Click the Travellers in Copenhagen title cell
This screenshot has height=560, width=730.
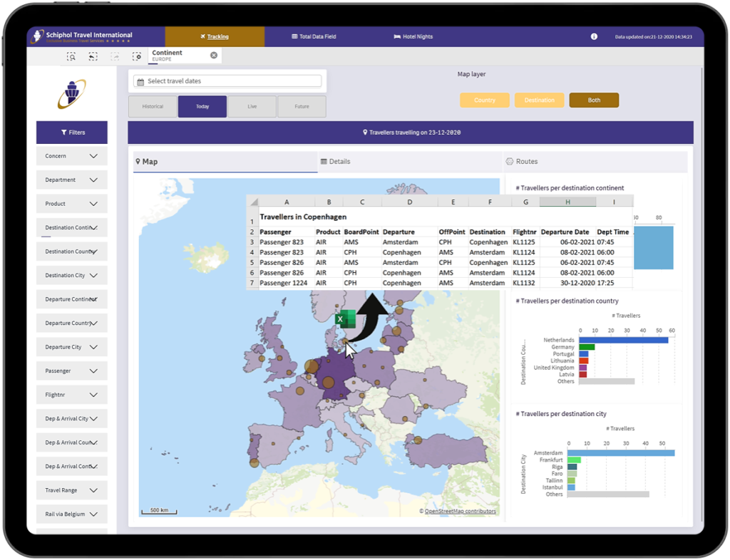pyautogui.click(x=303, y=217)
